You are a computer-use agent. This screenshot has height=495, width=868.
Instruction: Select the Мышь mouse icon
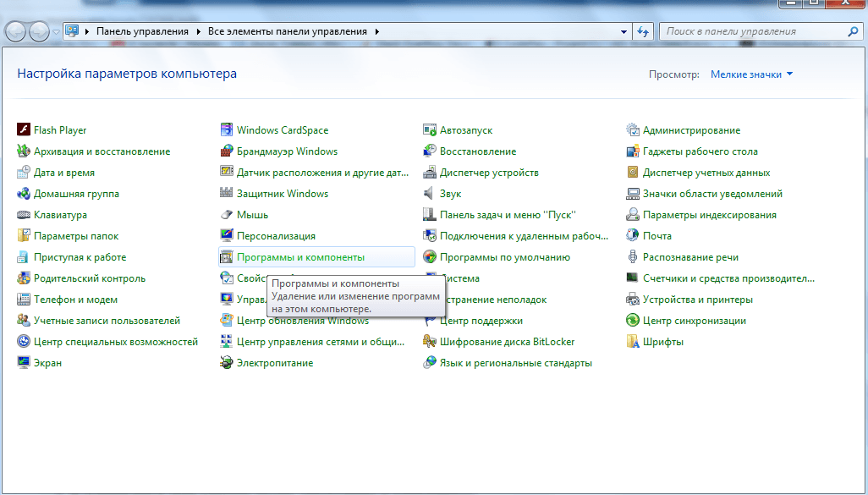pos(227,215)
